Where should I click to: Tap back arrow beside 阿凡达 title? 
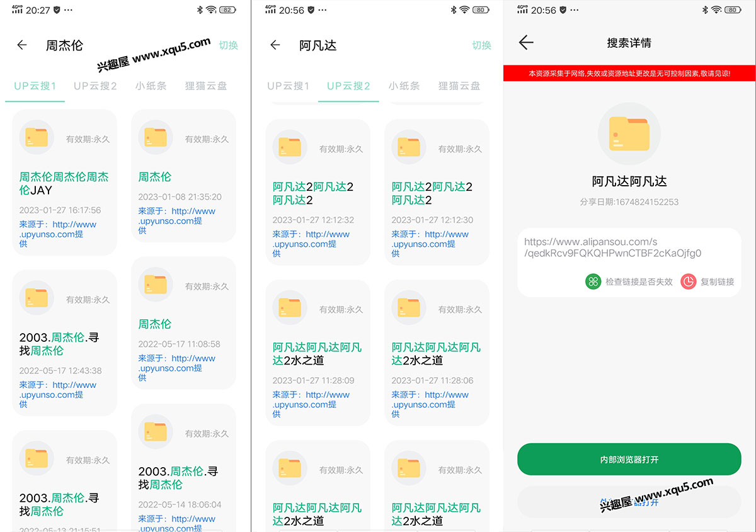tap(275, 45)
